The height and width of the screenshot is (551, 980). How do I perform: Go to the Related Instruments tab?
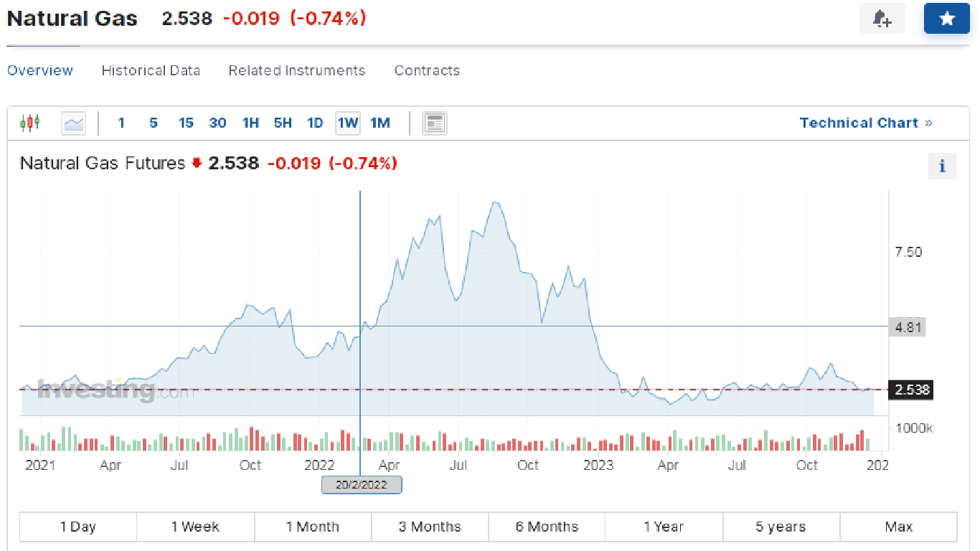pos(296,70)
